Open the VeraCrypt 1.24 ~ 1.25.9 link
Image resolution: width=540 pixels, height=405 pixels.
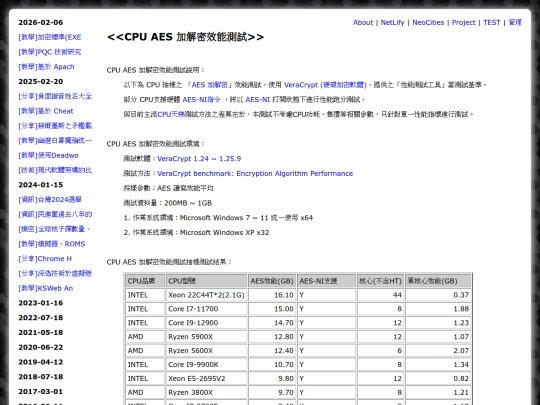point(199,159)
